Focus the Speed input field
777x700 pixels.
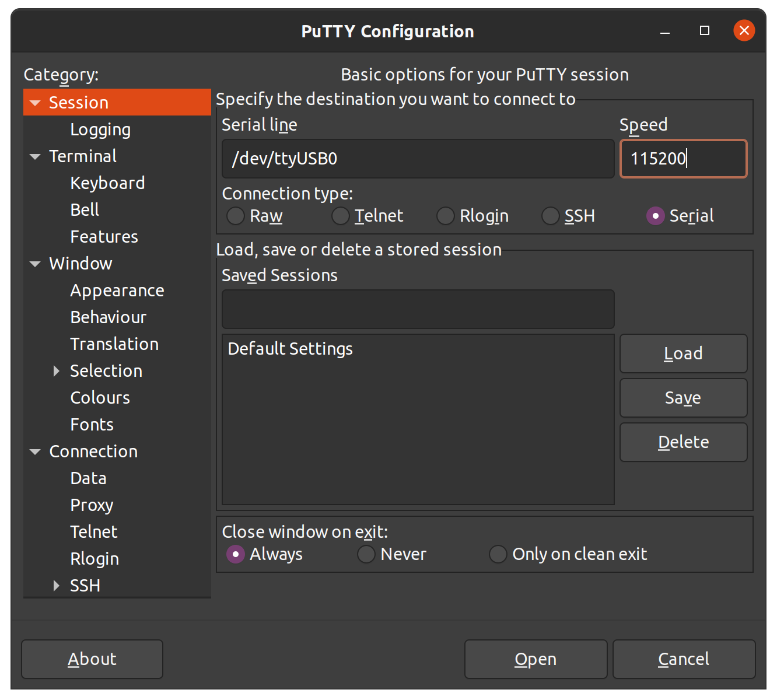coord(684,159)
